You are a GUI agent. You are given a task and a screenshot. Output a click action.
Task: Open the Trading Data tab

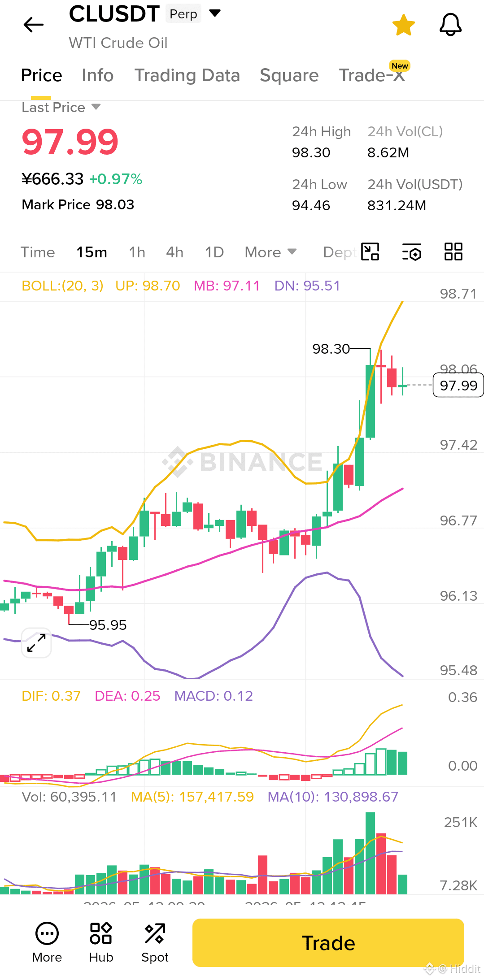point(187,75)
